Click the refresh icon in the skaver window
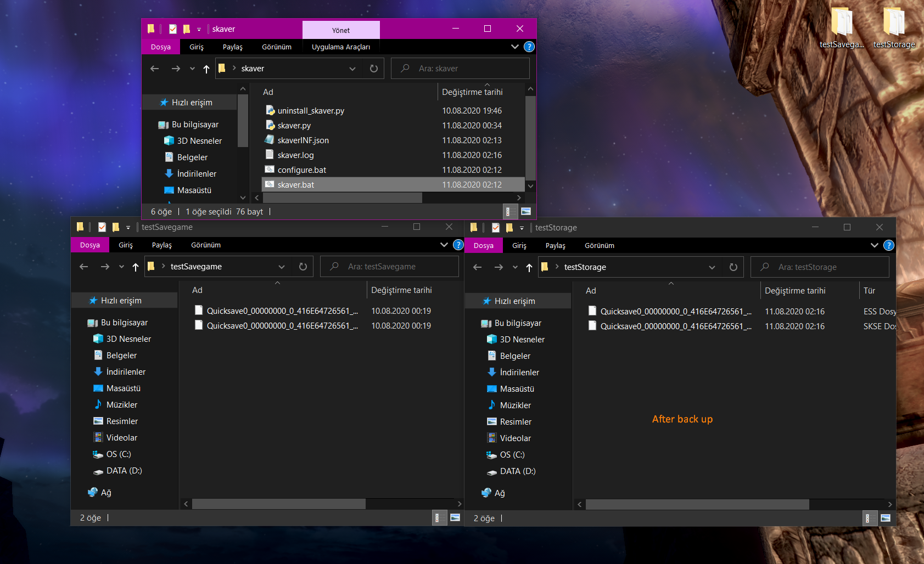924x564 pixels. coord(374,69)
